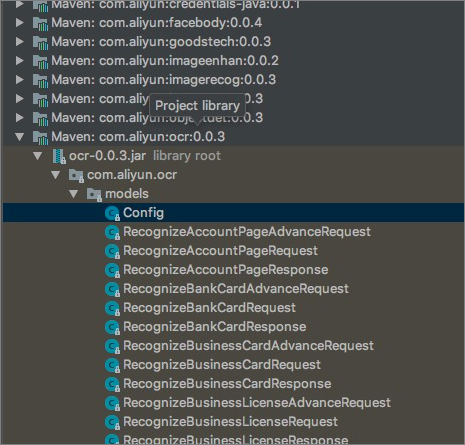Expand the Maven com.aliyun:facebody:0.0.4 node
This screenshot has height=445, width=465.
coord(20,23)
